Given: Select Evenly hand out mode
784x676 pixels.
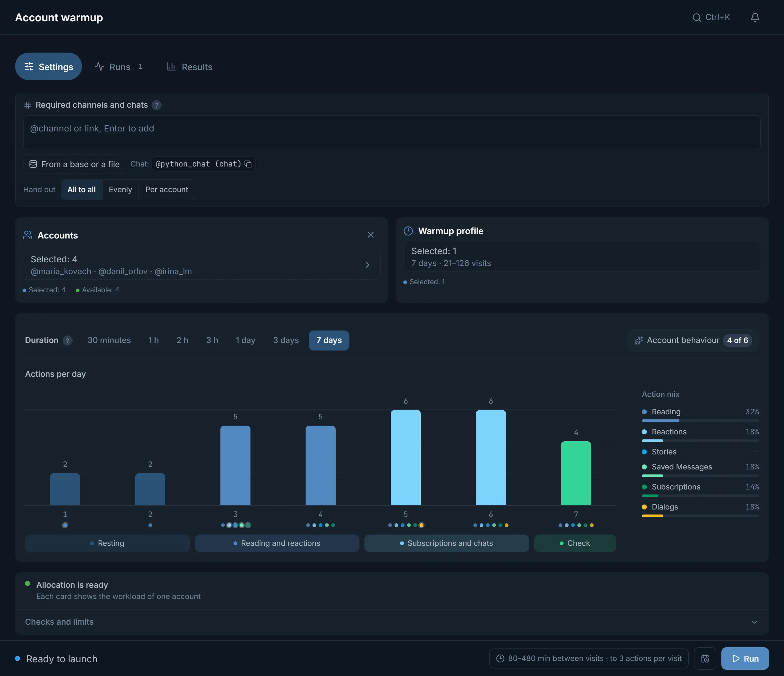Looking at the screenshot, I should [x=120, y=190].
